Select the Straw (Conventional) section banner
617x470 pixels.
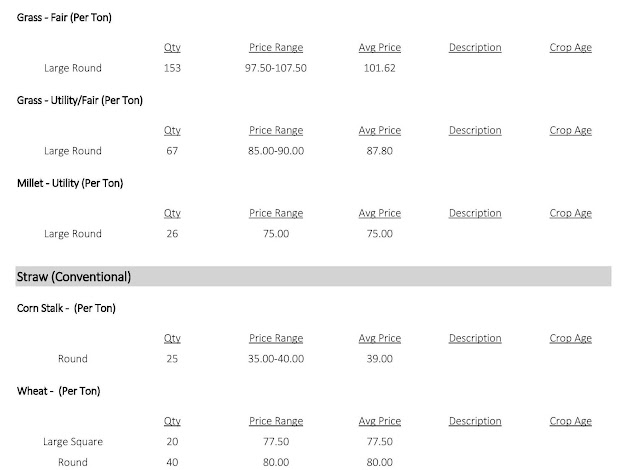[313, 276]
